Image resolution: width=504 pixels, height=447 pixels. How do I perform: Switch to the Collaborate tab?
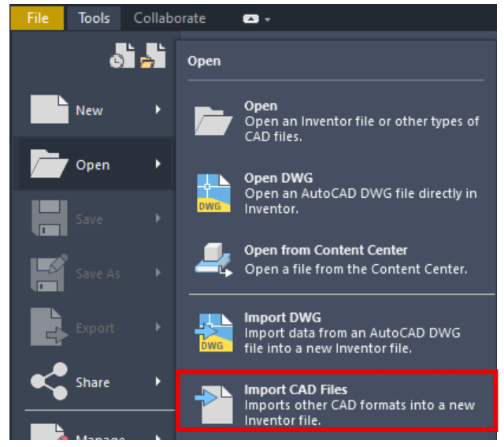pos(169,17)
